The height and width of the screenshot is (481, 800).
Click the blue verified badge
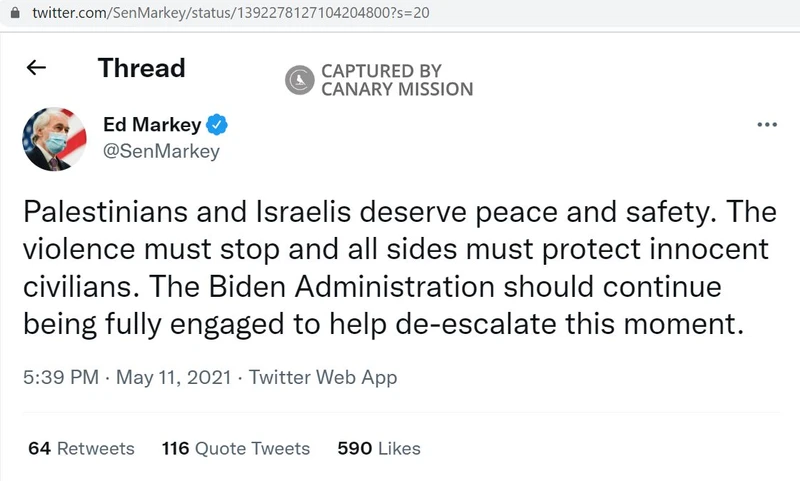tap(218, 125)
